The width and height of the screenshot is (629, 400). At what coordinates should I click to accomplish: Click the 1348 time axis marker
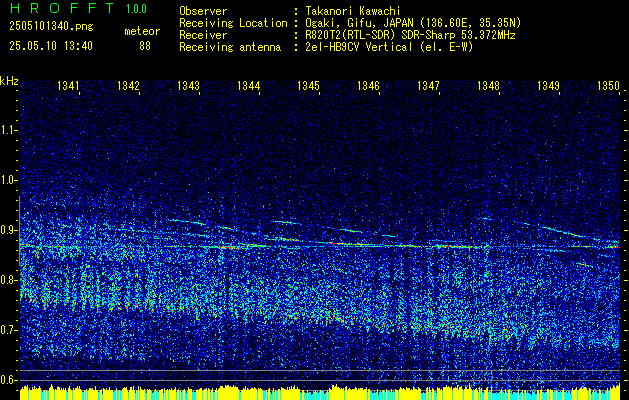tap(489, 85)
